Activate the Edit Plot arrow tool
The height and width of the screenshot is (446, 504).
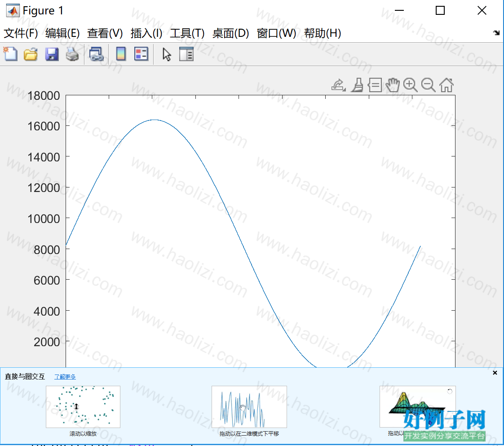coord(167,54)
